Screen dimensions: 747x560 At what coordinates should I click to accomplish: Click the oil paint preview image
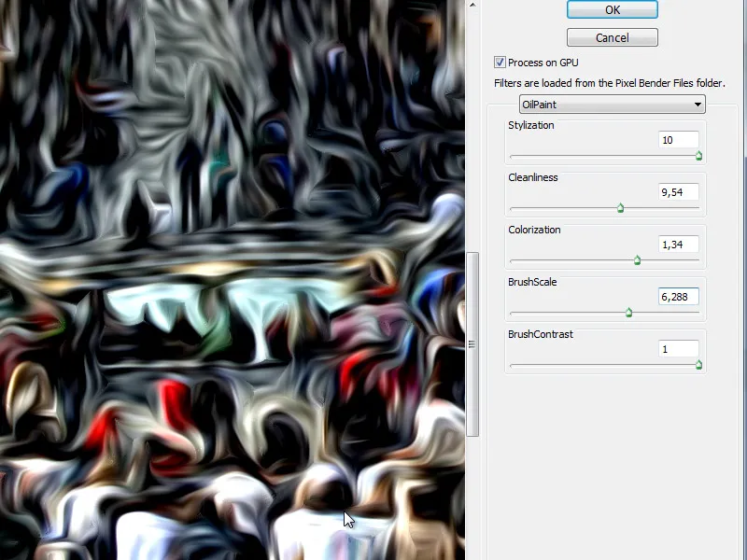[233, 280]
